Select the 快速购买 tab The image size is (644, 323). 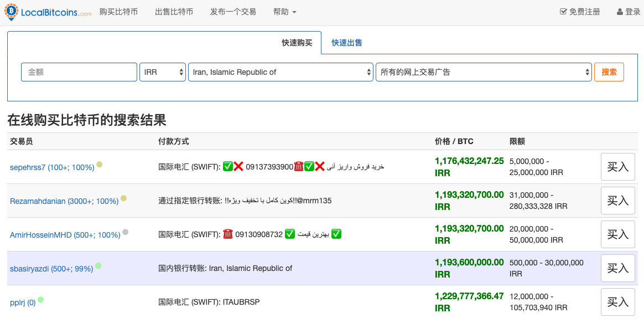click(297, 43)
